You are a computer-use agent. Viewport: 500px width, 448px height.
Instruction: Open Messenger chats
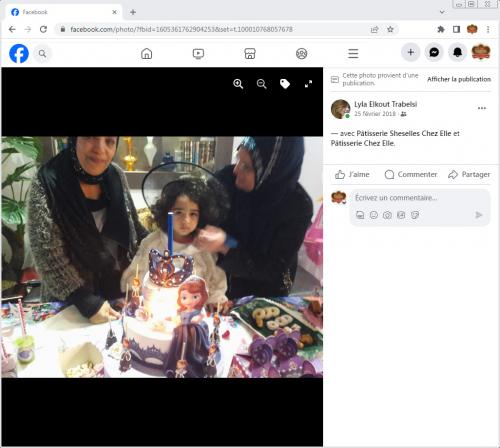434,52
